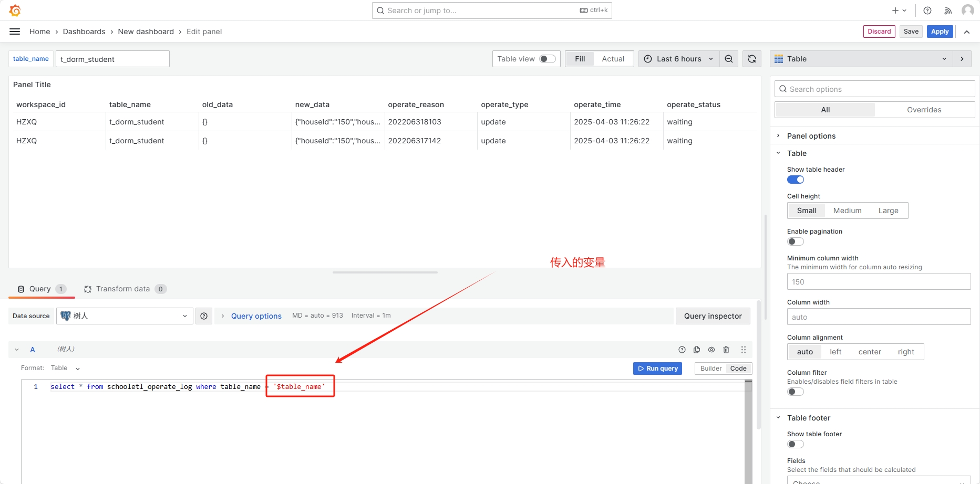
Task: Click the Minimum column width input field
Action: click(x=878, y=282)
